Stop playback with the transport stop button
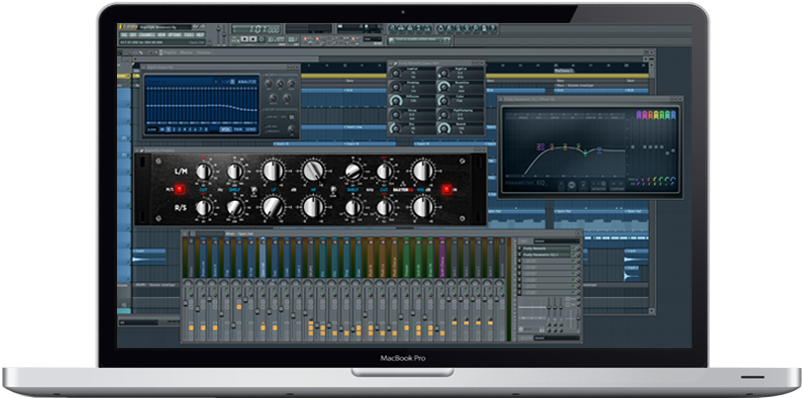This screenshot has width=803, height=398. coord(253,39)
